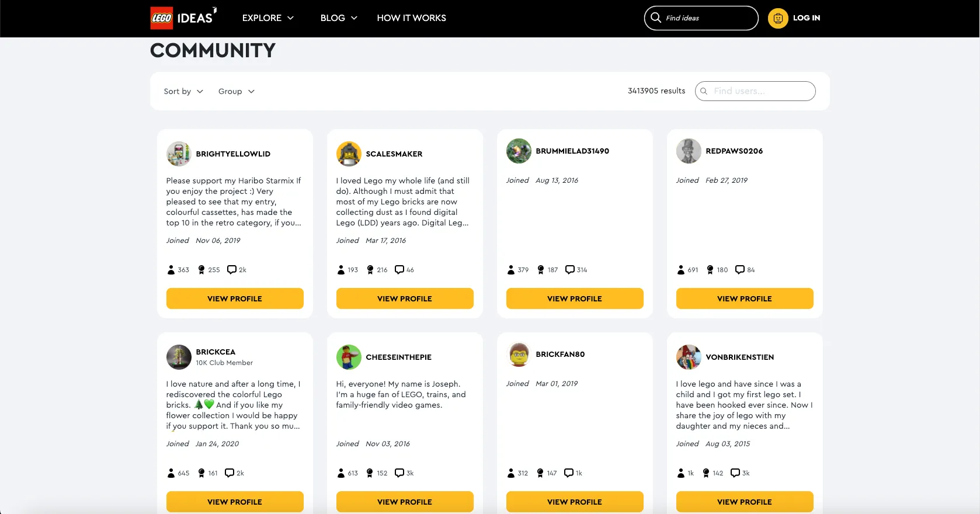Click the LEGO Ideas logo

click(183, 18)
